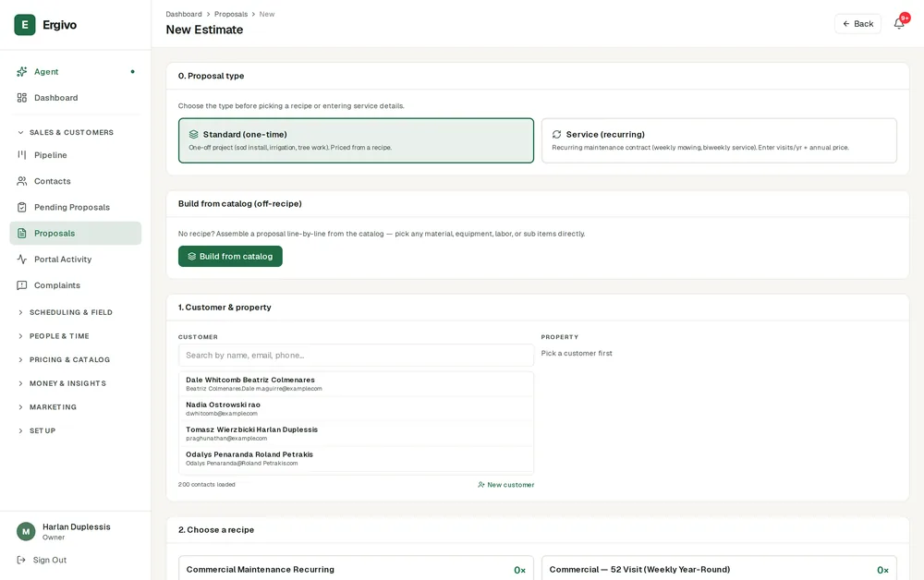Click '200 contacts loaded' text
This screenshot has width=924, height=580.
click(x=207, y=485)
